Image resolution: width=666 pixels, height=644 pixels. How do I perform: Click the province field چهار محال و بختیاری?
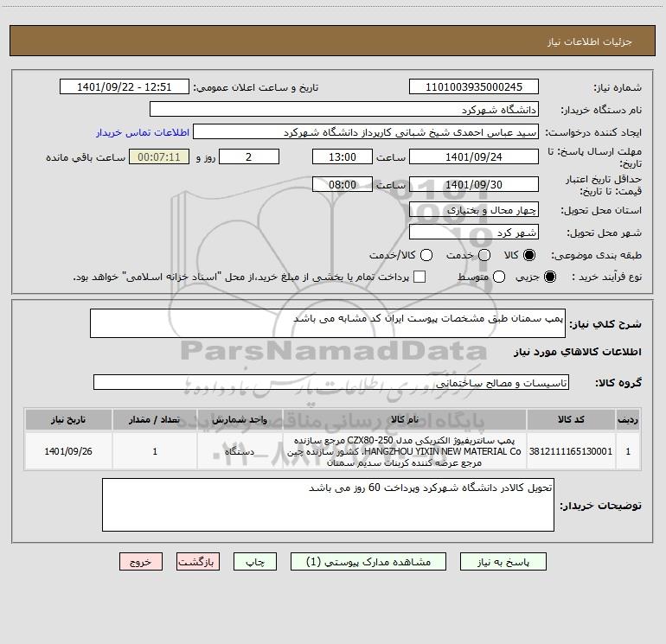pos(474,210)
